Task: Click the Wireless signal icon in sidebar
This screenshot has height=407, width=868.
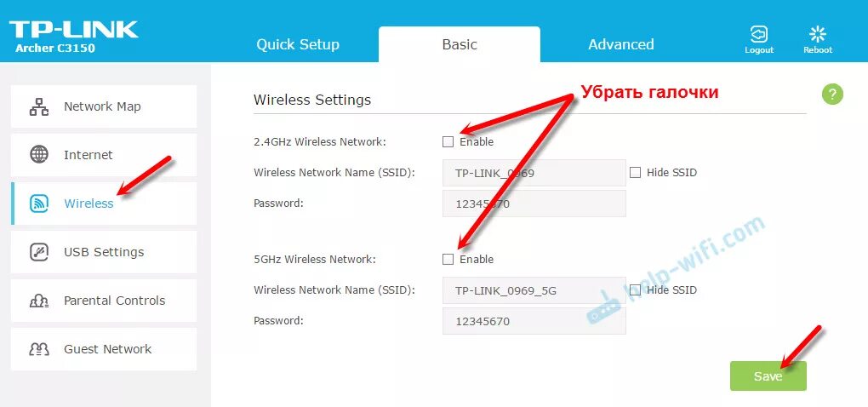Action: click(39, 203)
